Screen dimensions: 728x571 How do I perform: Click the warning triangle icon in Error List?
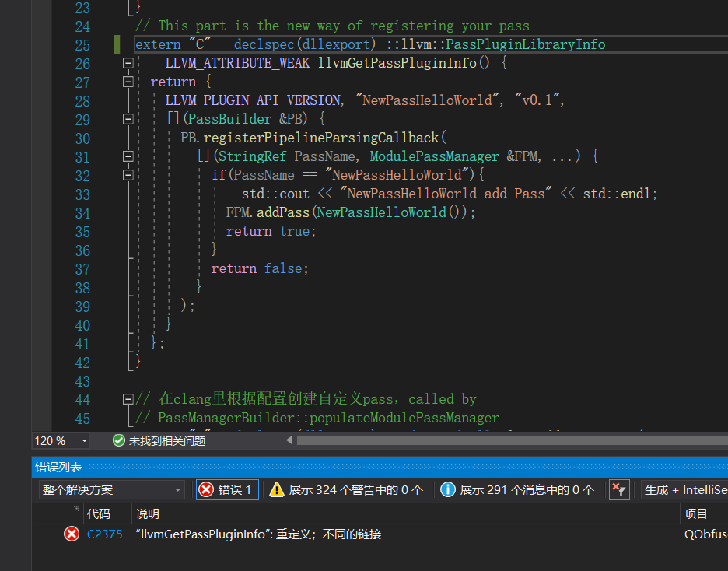click(277, 489)
